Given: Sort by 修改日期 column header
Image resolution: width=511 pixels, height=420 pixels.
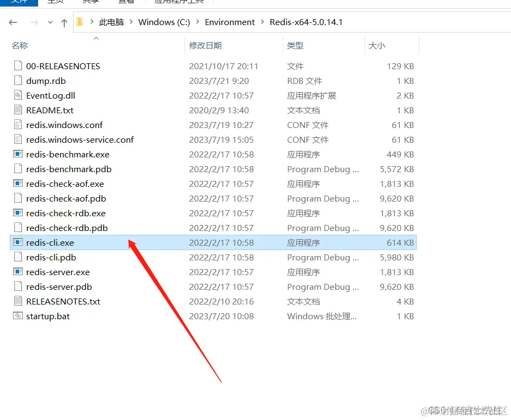Looking at the screenshot, I should click(x=205, y=45).
